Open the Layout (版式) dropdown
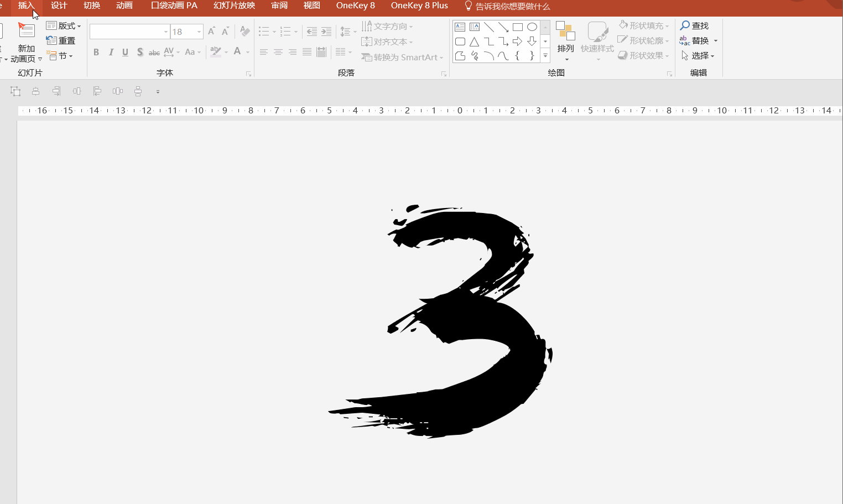Image resolution: width=843 pixels, height=504 pixels. (x=64, y=25)
